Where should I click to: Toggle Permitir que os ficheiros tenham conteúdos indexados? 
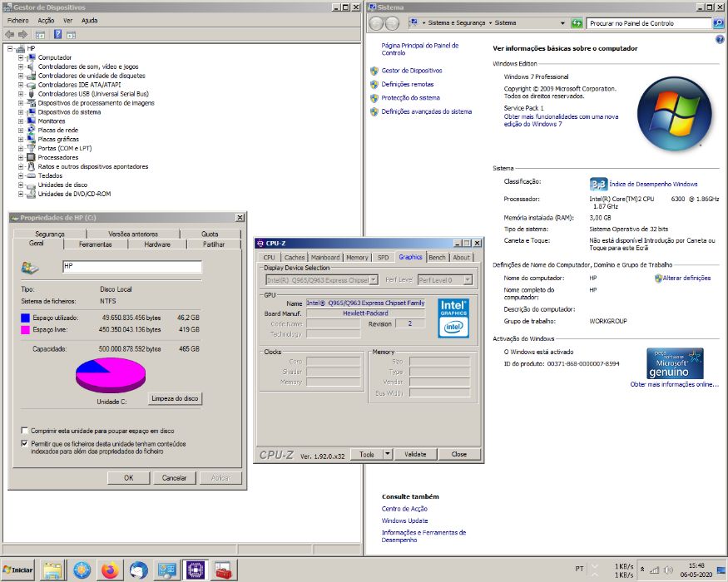(25, 444)
